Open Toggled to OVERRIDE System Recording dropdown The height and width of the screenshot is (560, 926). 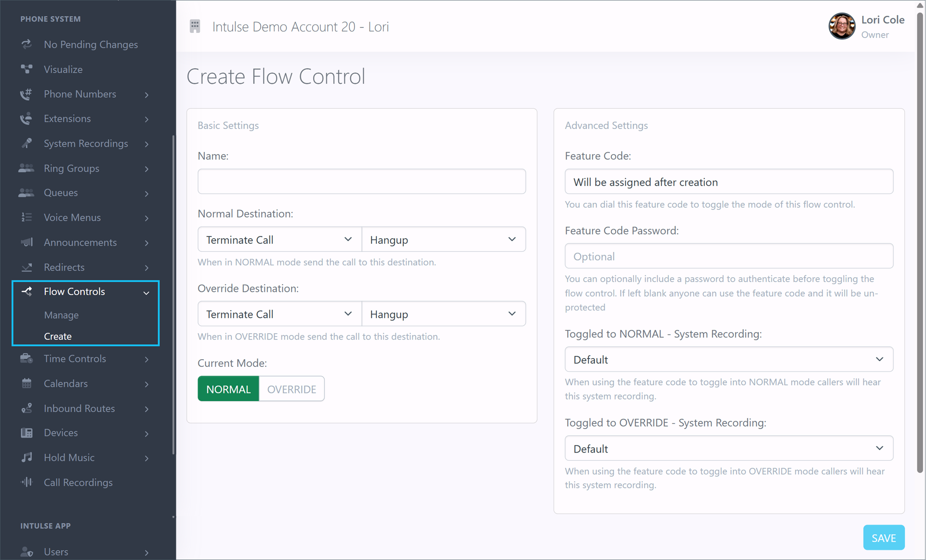tap(729, 448)
